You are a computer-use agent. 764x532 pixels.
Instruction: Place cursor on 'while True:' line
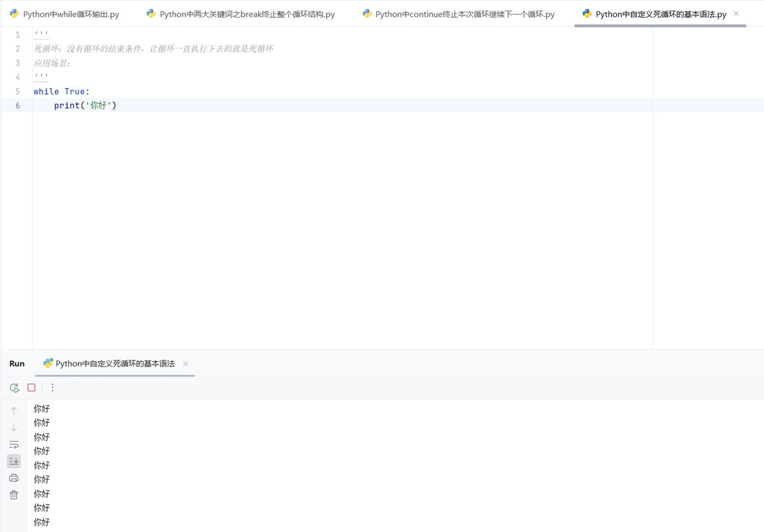pyautogui.click(x=62, y=92)
